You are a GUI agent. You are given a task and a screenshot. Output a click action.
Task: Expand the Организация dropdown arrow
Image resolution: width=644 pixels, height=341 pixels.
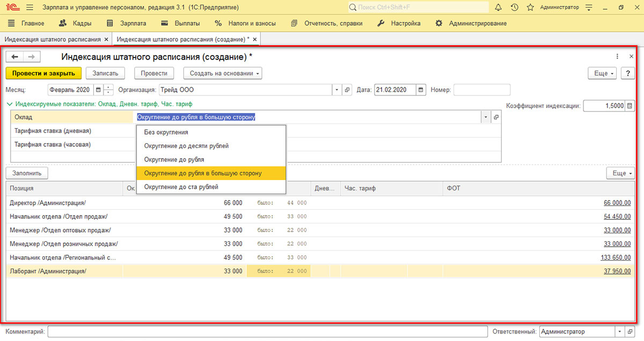pos(336,90)
